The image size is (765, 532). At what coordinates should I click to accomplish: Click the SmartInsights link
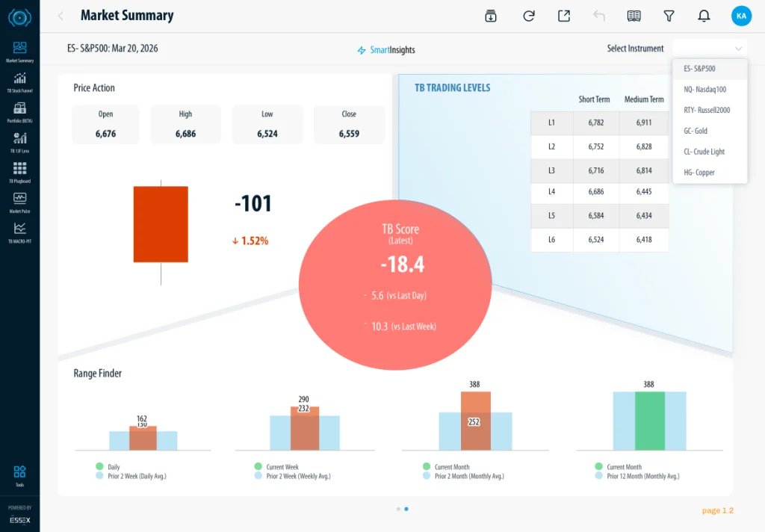click(386, 50)
